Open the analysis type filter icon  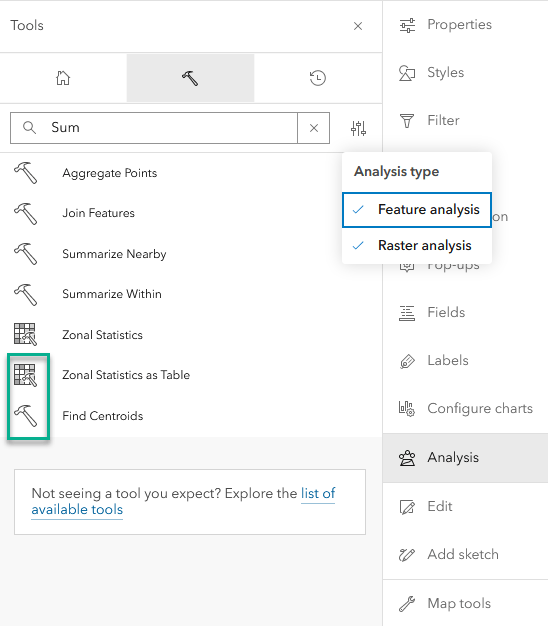(x=358, y=128)
